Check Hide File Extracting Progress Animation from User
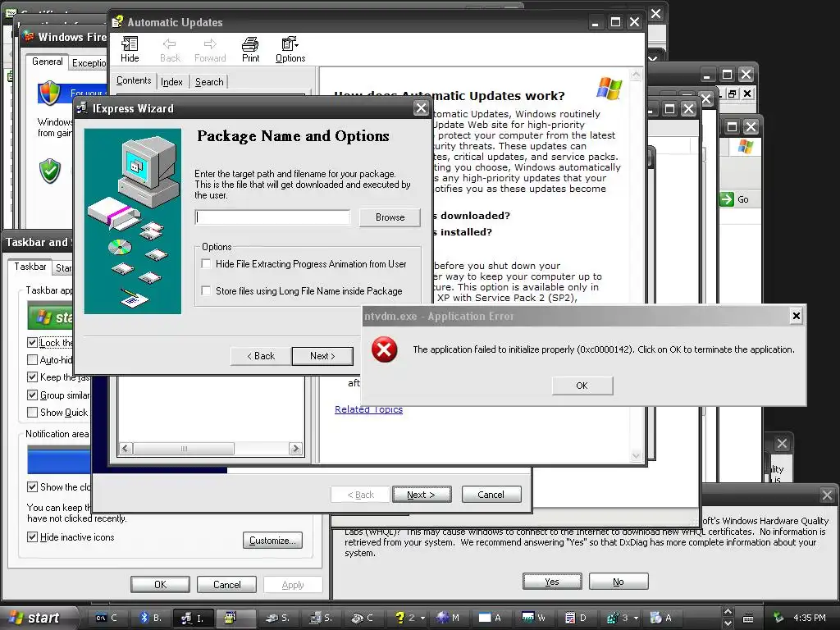 coord(206,263)
